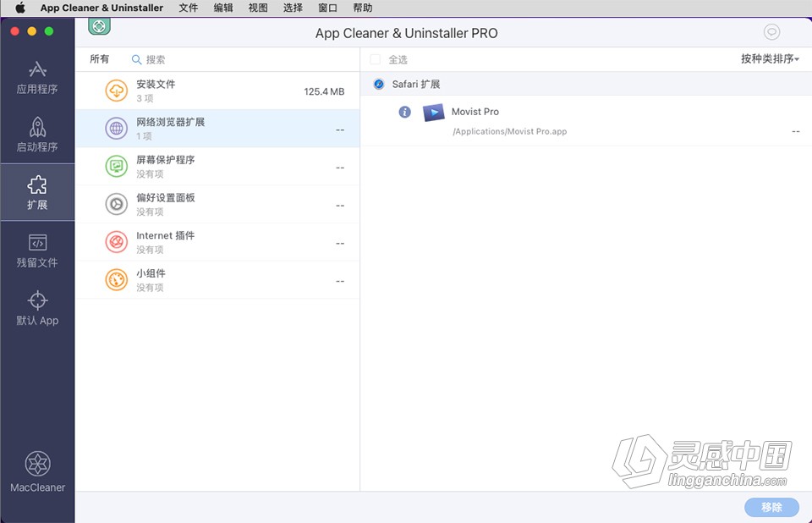The width and height of the screenshot is (812, 523).
Task: Click the green app badge beside the title
Action: 99,26
